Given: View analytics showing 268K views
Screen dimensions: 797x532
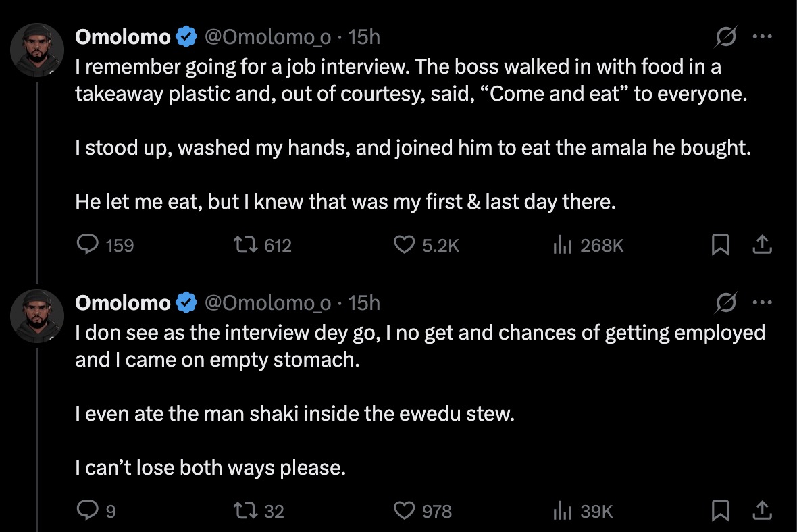Looking at the screenshot, I should pos(562,246).
